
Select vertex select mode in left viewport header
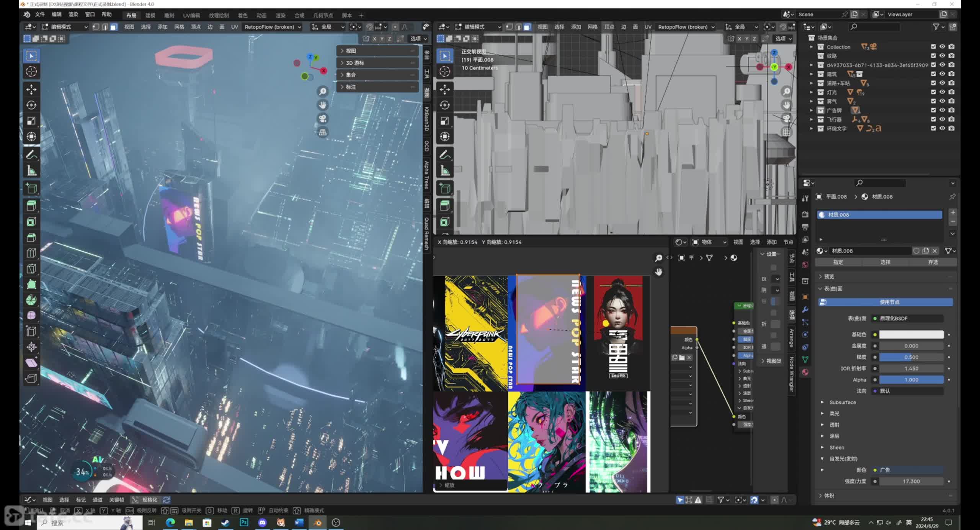[96, 27]
